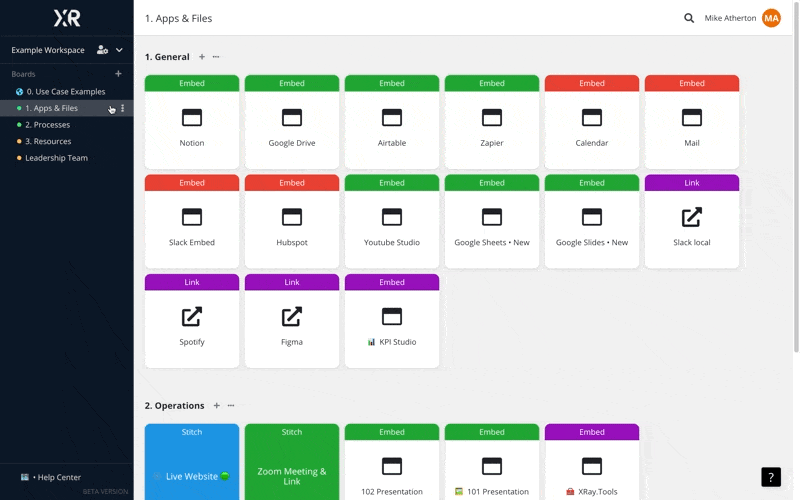Click the search magnifier icon

tap(689, 18)
